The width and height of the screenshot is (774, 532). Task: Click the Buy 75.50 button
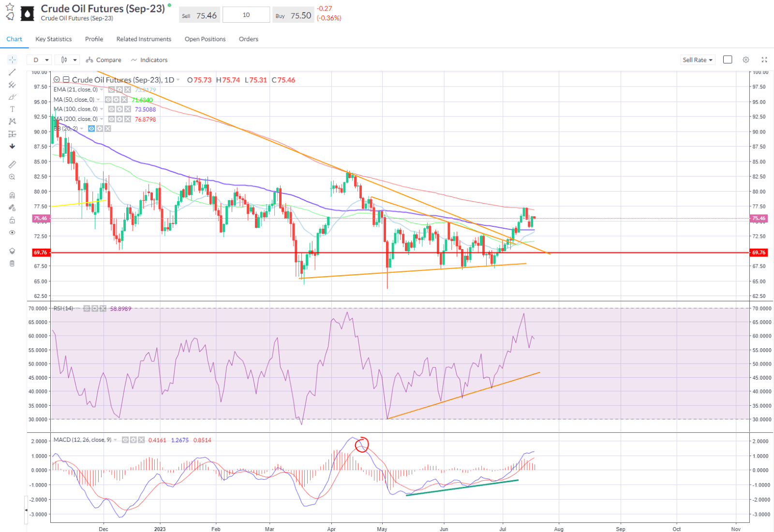293,15
